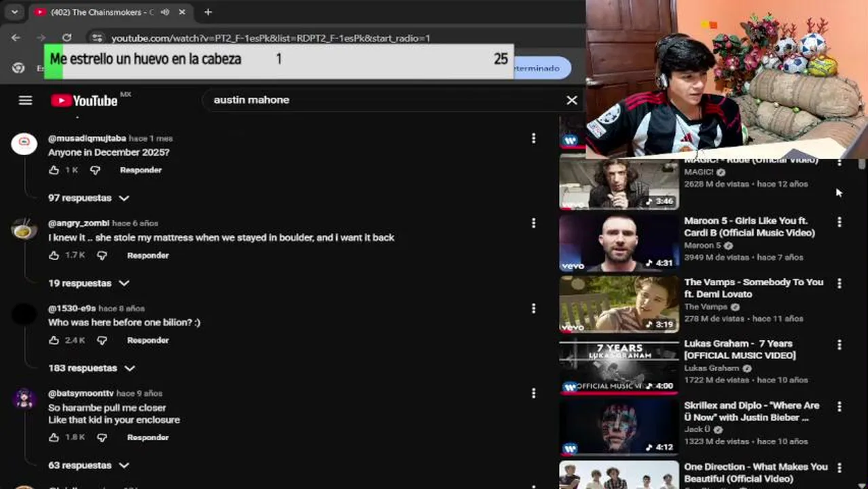Screen dimensions: 868x489
Task: Dislike the comment by @musadiqmujtaba
Action: click(x=95, y=170)
